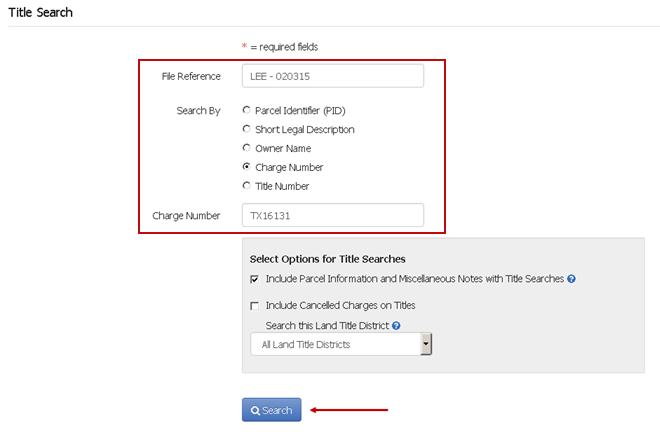Click the help icon beside Parcel Information option
Image resolution: width=660 pixels, height=438 pixels.
[x=571, y=279]
